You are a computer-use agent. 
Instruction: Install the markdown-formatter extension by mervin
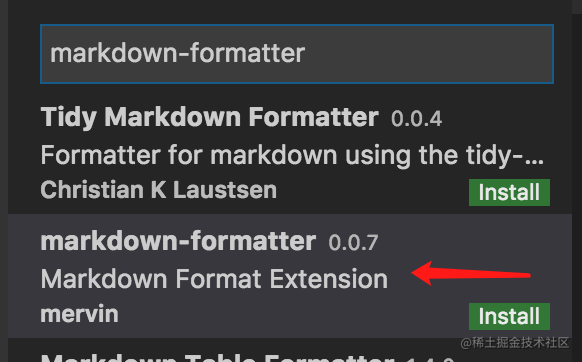tap(509, 316)
